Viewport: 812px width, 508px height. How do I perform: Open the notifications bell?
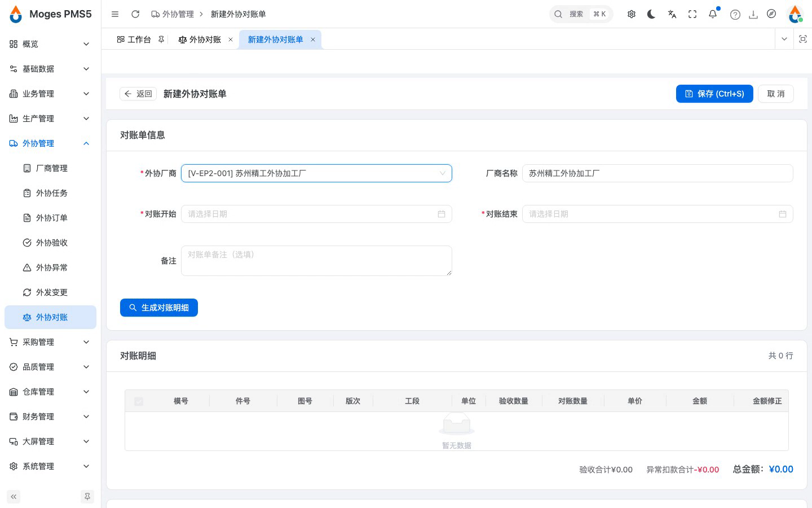[713, 14]
